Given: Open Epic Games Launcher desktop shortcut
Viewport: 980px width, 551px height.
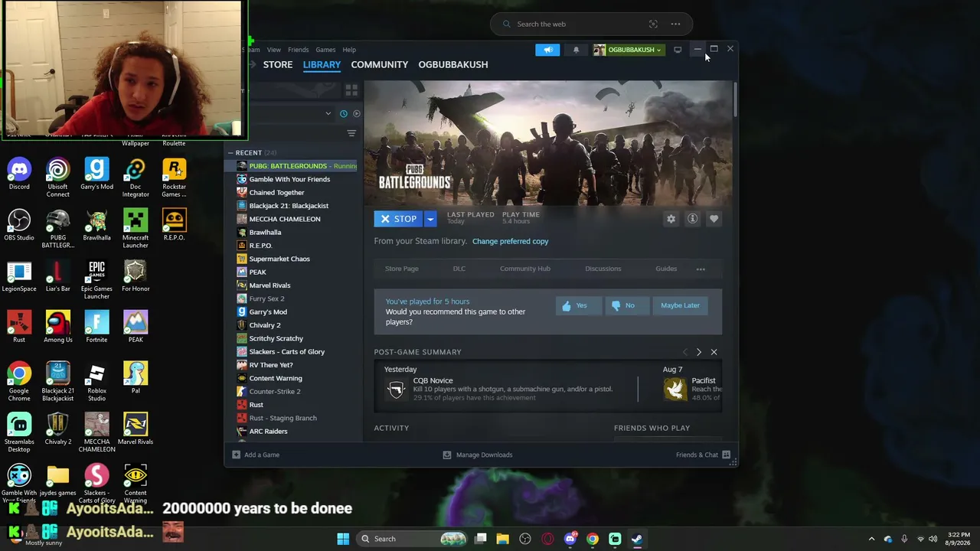Looking at the screenshot, I should [96, 280].
